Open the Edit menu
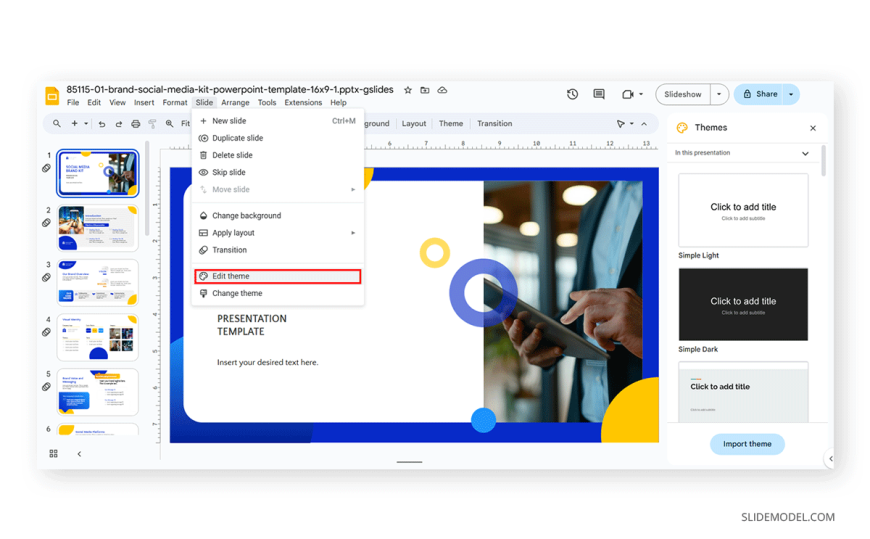The width and height of the screenshot is (870, 539). (94, 103)
